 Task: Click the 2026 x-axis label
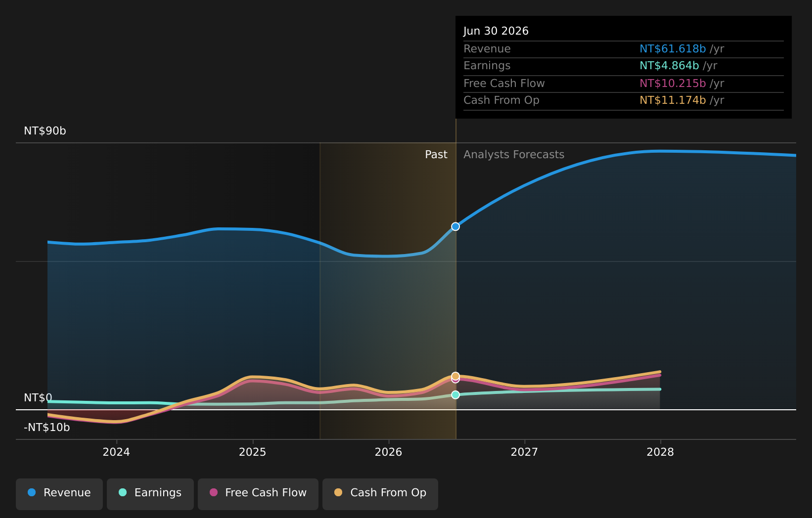click(388, 452)
